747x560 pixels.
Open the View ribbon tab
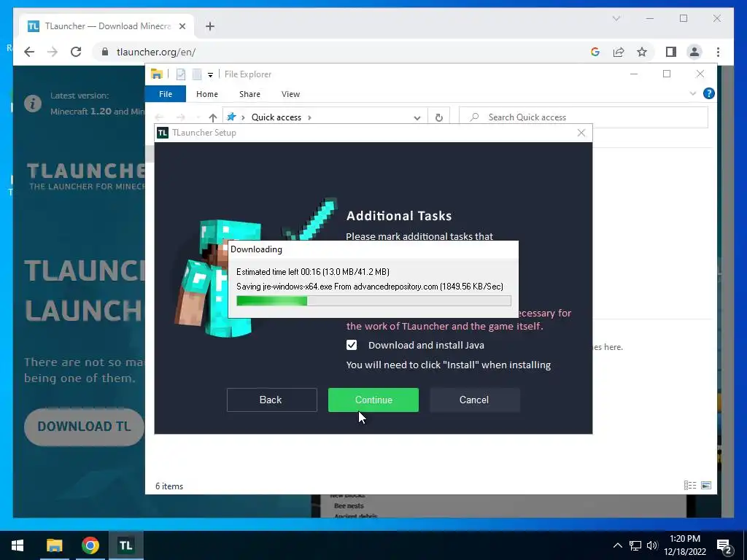290,94
